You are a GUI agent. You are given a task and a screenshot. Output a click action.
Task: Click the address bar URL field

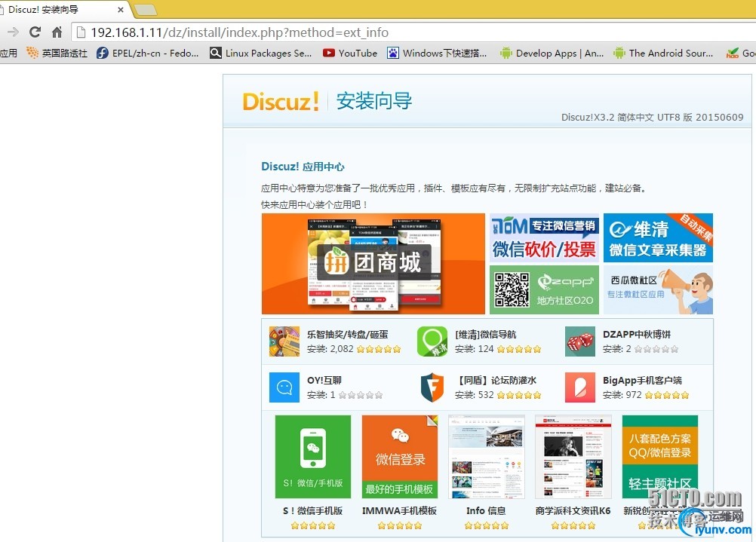click(x=415, y=32)
